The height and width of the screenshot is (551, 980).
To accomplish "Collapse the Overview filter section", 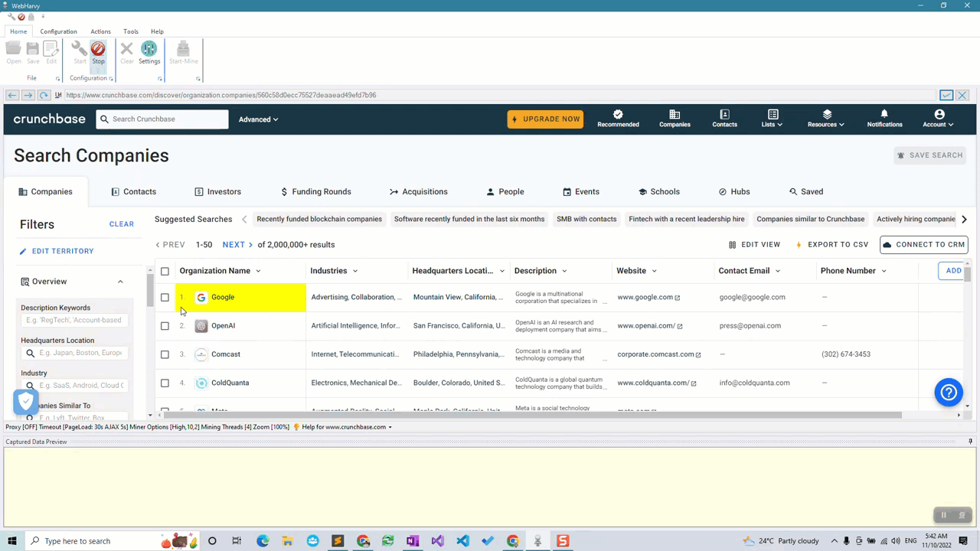I will pos(120,282).
